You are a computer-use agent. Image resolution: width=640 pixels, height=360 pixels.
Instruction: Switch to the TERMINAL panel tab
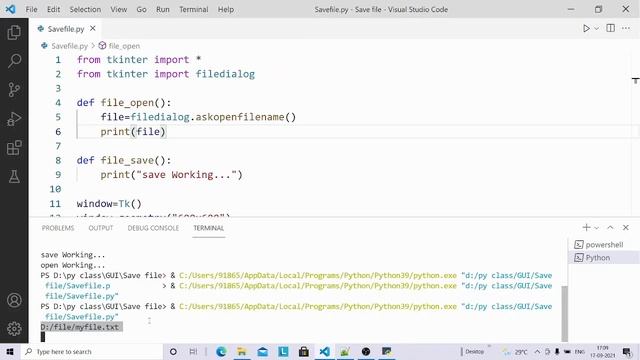coord(209,228)
